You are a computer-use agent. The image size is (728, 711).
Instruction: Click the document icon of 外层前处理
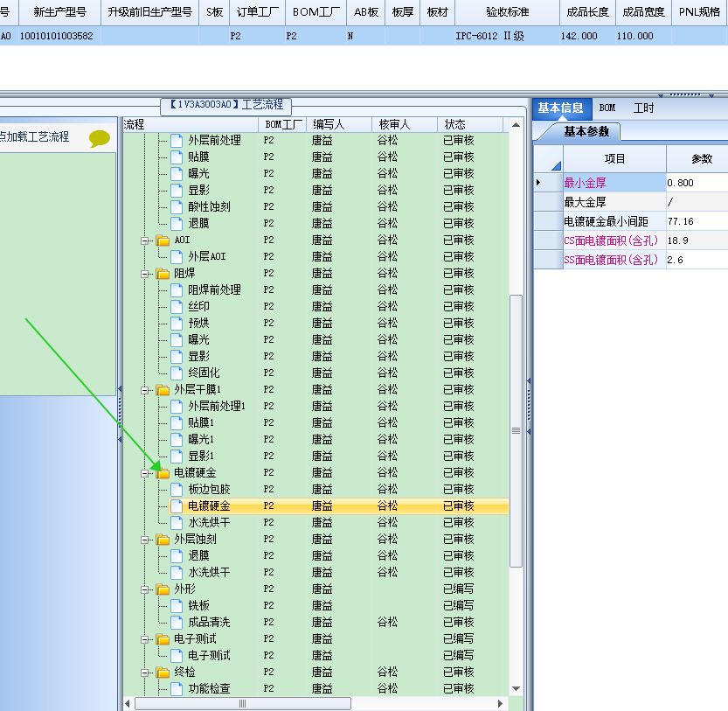(177, 140)
